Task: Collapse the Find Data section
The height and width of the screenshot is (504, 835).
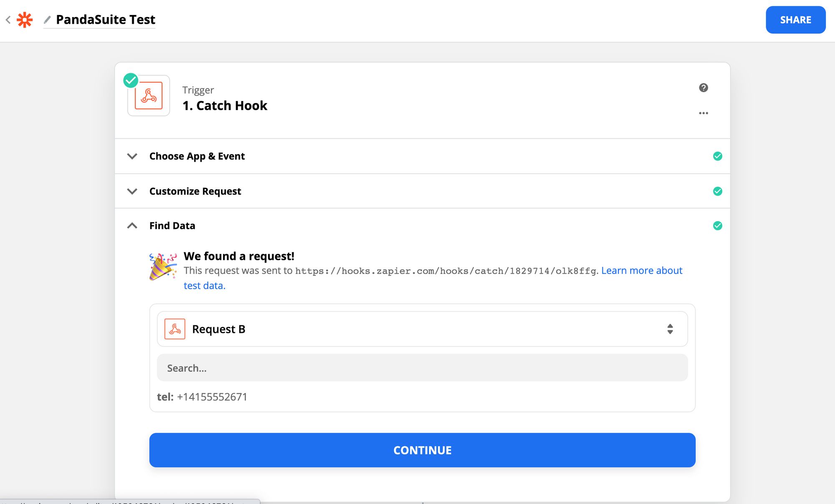Action: [132, 225]
